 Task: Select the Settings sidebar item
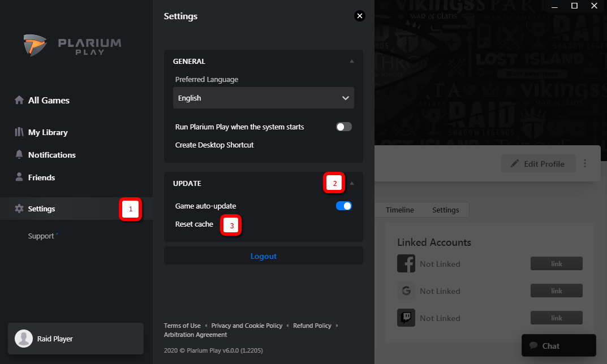click(76, 209)
